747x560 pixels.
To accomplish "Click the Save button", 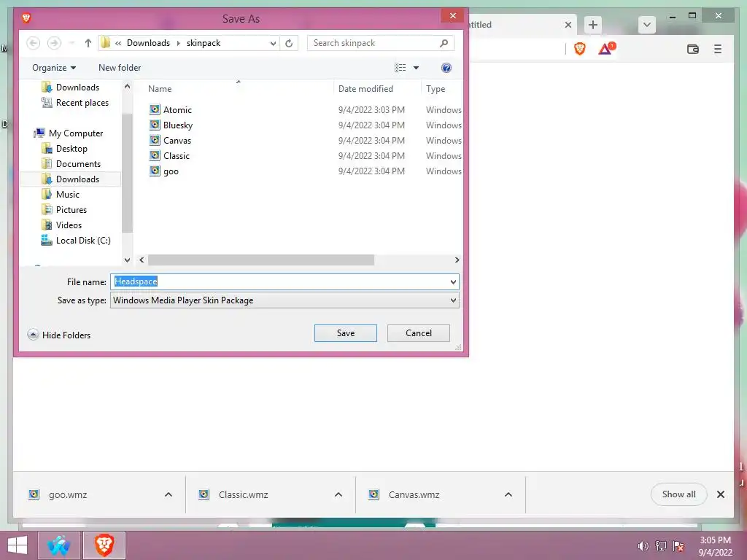I will [345, 332].
